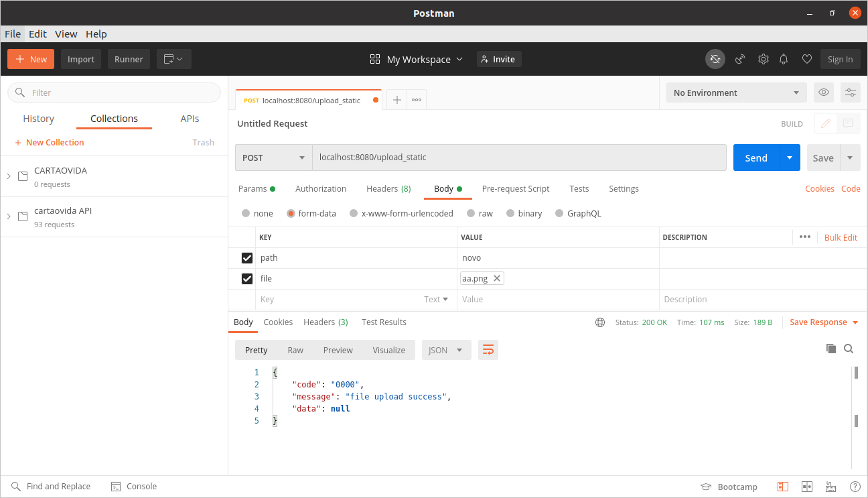Open the Save button dropdown arrow

coord(850,158)
